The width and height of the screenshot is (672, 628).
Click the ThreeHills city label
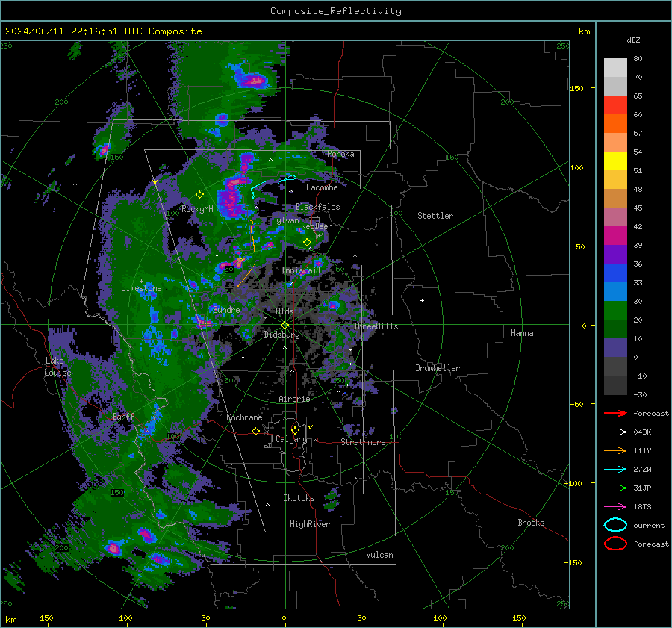click(x=376, y=326)
